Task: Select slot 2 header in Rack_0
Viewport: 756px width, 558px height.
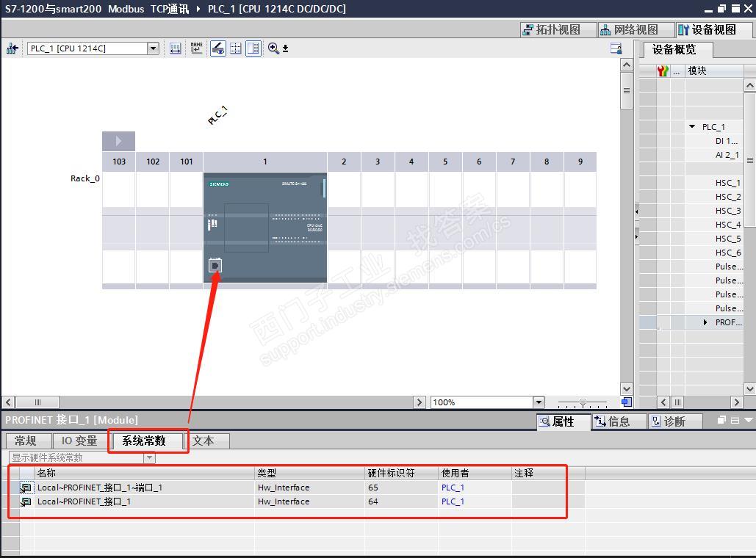Action: (x=344, y=162)
